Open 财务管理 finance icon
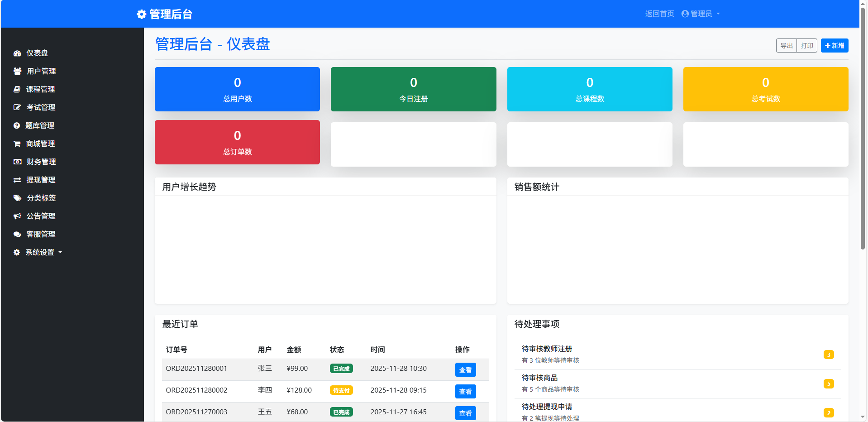The width and height of the screenshot is (868, 422). [x=17, y=162]
